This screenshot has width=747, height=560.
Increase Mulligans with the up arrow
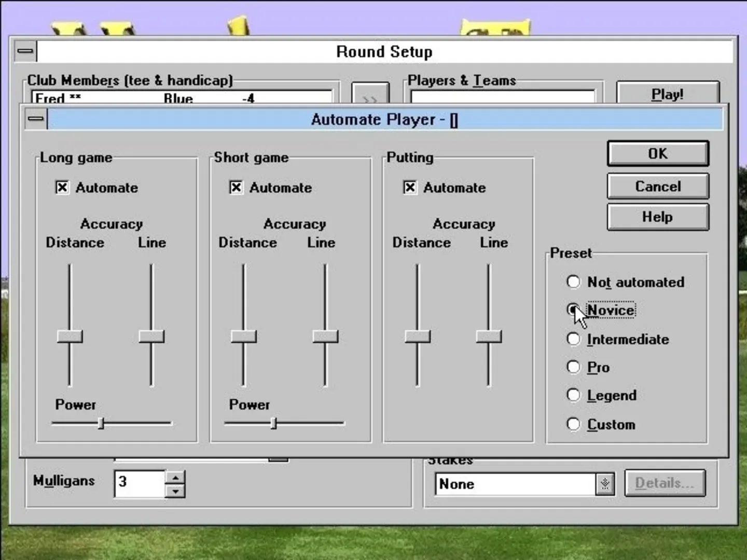pyautogui.click(x=176, y=477)
